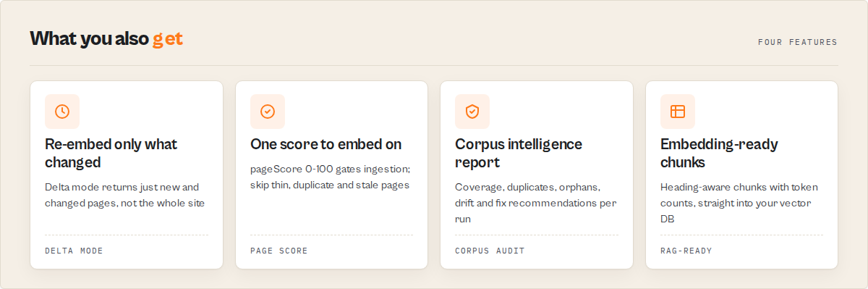
Task: Click the RAG-READY label
Action: click(x=686, y=251)
